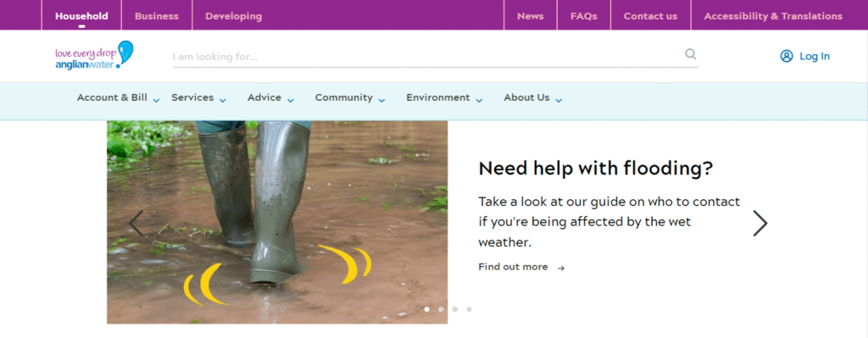Viewport: 868px width, 338px height.
Task: Open the Account & Bill menu label
Action: pos(112,97)
